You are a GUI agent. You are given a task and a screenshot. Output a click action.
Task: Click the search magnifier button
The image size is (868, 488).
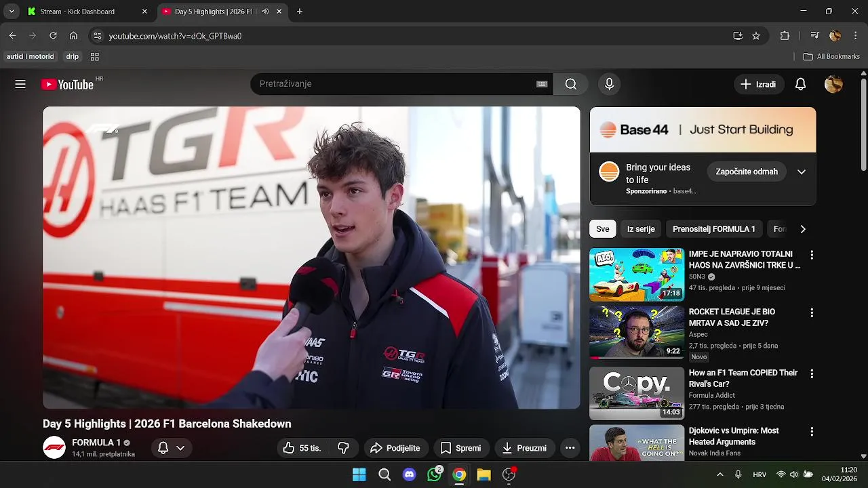571,84
